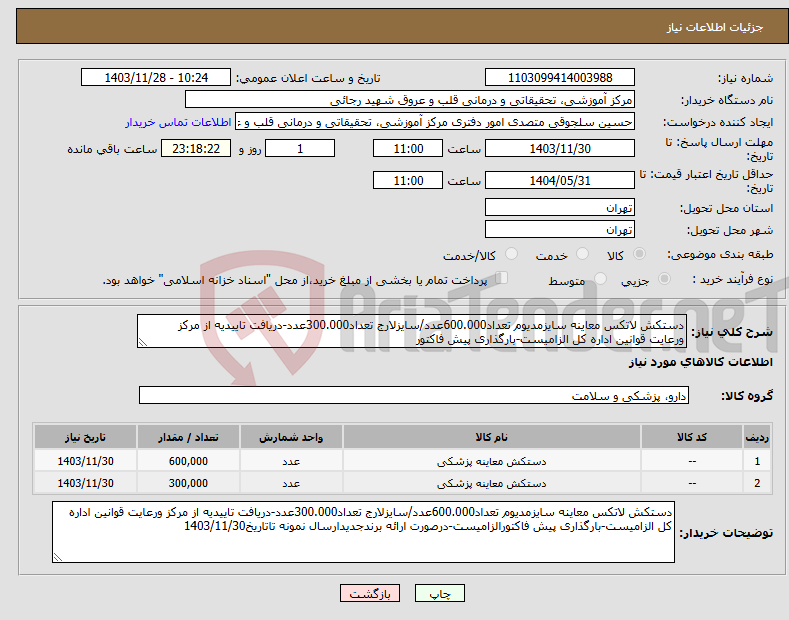This screenshot has width=789, height=620.
Task: Click the unit cell عدد in row 1
Action: [291, 461]
